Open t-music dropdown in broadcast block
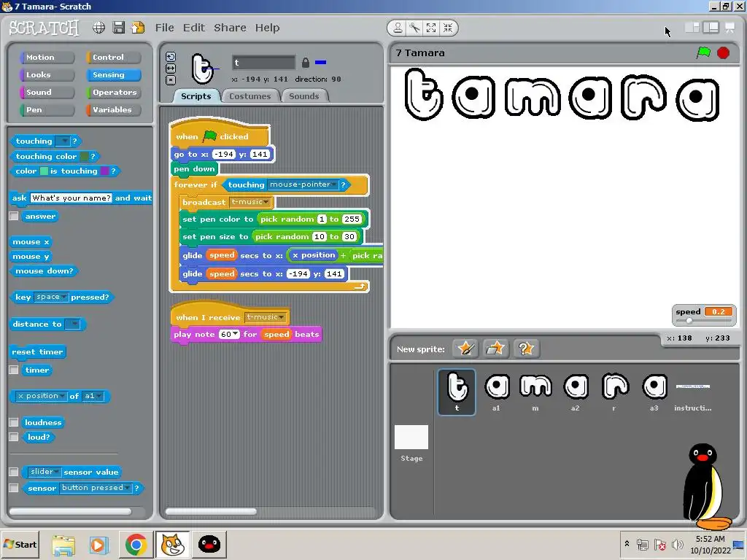The width and height of the screenshot is (747, 560). tap(250, 203)
